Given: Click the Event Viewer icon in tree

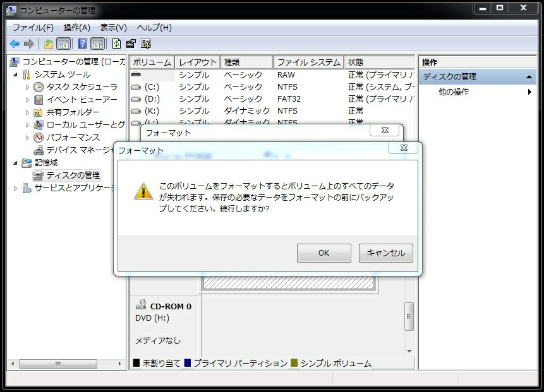Looking at the screenshot, I should [39, 100].
